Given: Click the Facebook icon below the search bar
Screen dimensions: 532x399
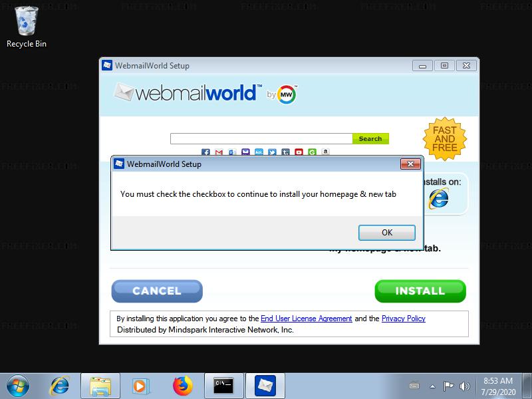Looking at the screenshot, I should [x=205, y=152].
